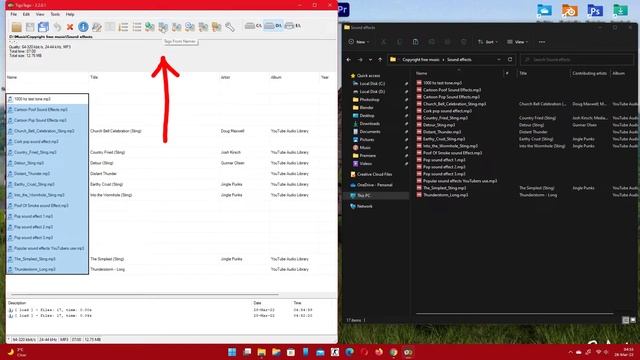Select drive E: in the toolbar

(x=293, y=26)
